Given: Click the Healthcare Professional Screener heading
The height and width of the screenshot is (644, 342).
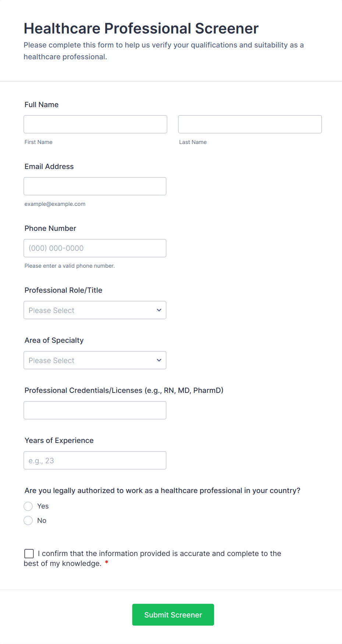Looking at the screenshot, I should (x=141, y=28).
